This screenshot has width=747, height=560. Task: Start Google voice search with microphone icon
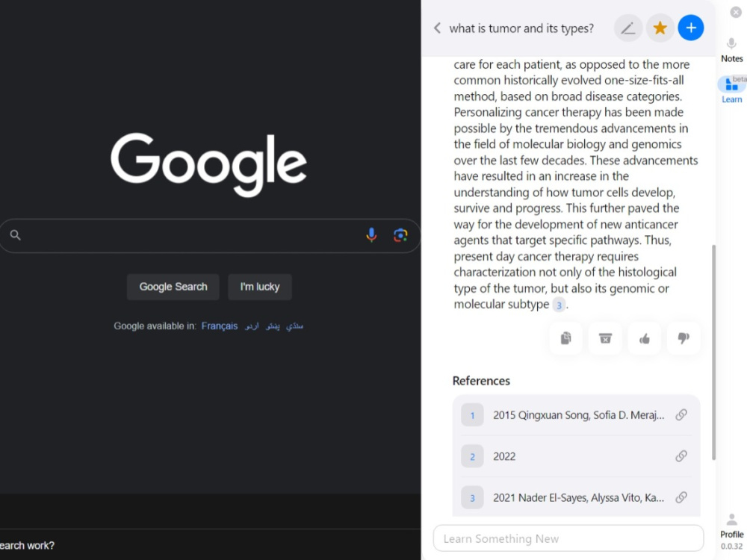[371, 234]
